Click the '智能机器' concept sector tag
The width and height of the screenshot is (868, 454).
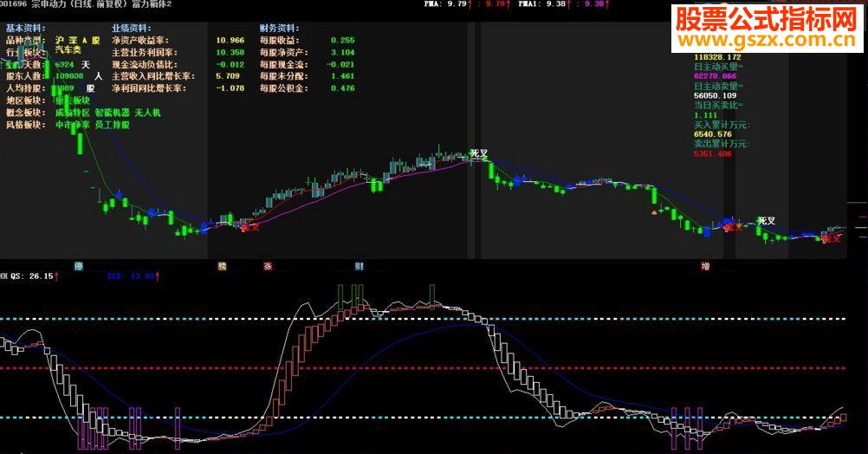point(113,113)
